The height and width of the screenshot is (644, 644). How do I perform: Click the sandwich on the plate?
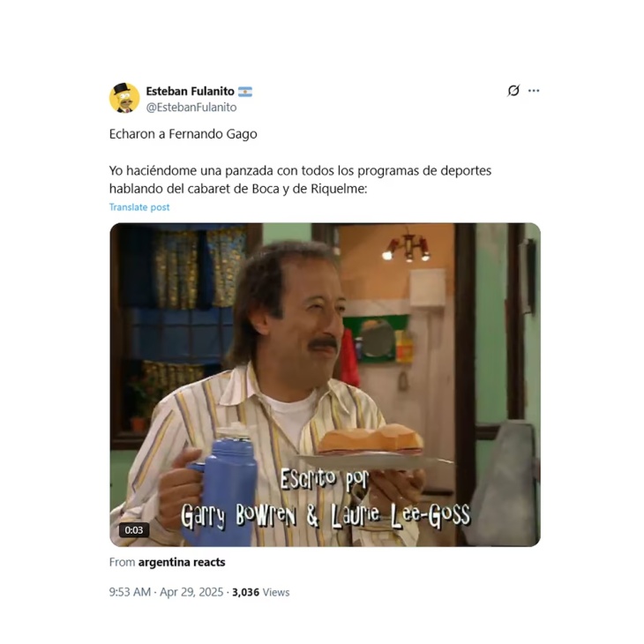370,440
